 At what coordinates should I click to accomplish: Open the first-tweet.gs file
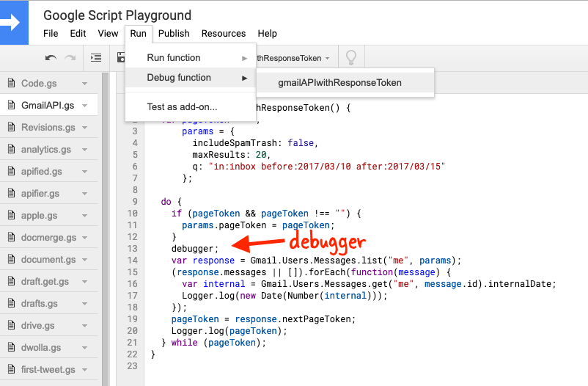tap(48, 370)
